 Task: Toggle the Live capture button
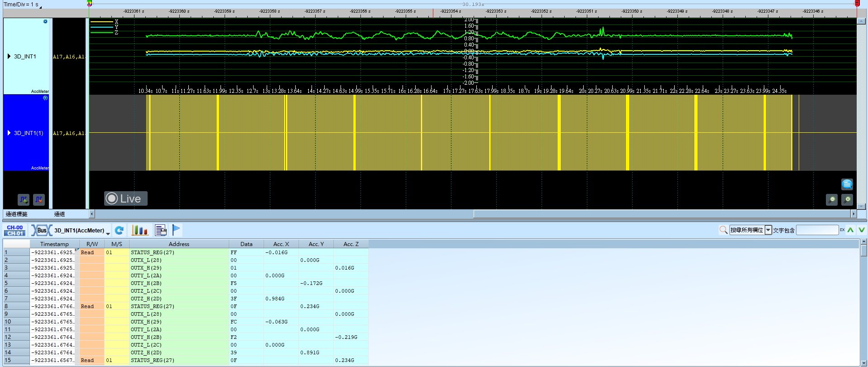tap(126, 198)
